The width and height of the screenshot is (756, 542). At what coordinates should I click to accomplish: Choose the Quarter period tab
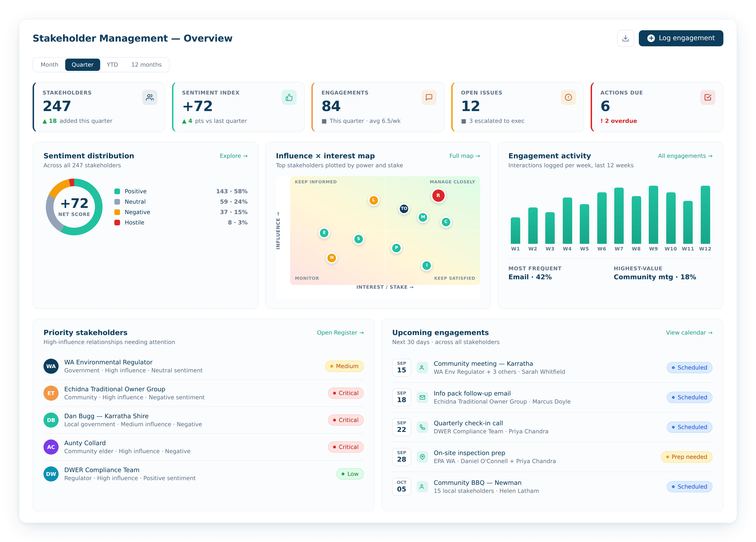82,65
